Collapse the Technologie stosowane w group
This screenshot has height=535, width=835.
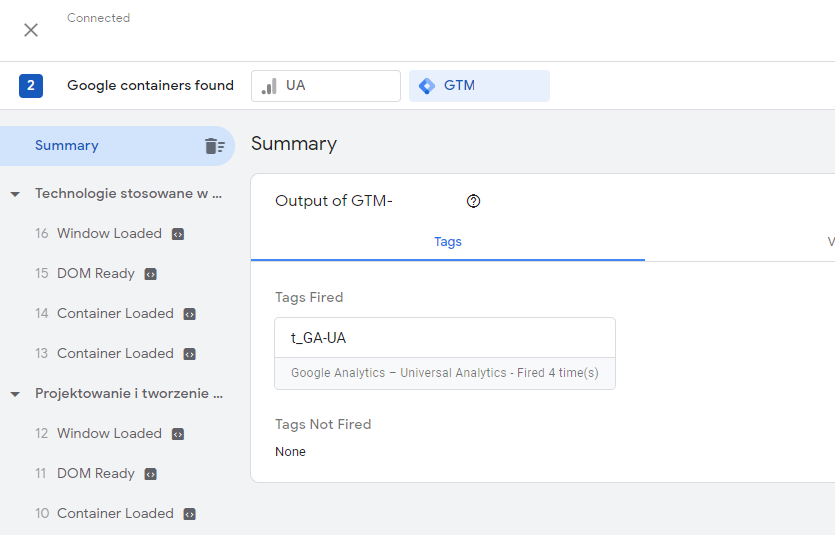click(x=15, y=194)
